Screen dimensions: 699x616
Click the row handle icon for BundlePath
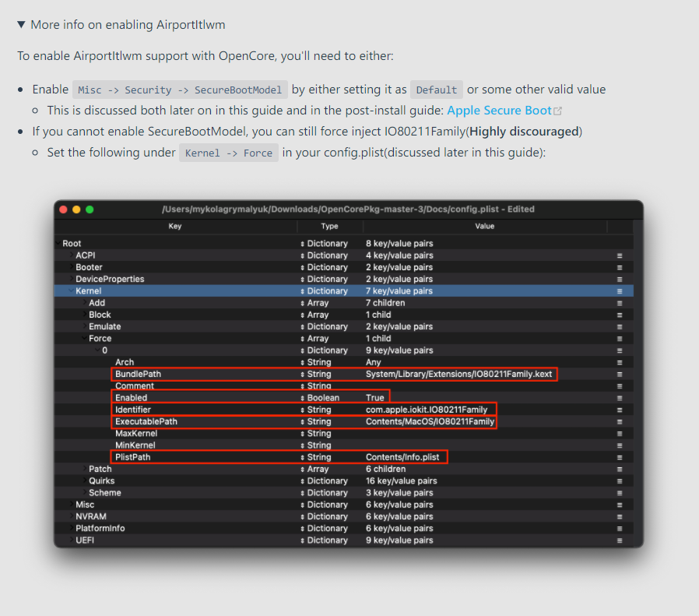[x=620, y=375]
